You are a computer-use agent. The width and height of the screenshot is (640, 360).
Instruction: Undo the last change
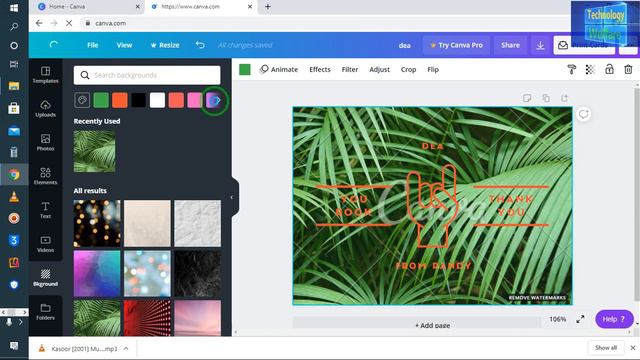pos(200,45)
